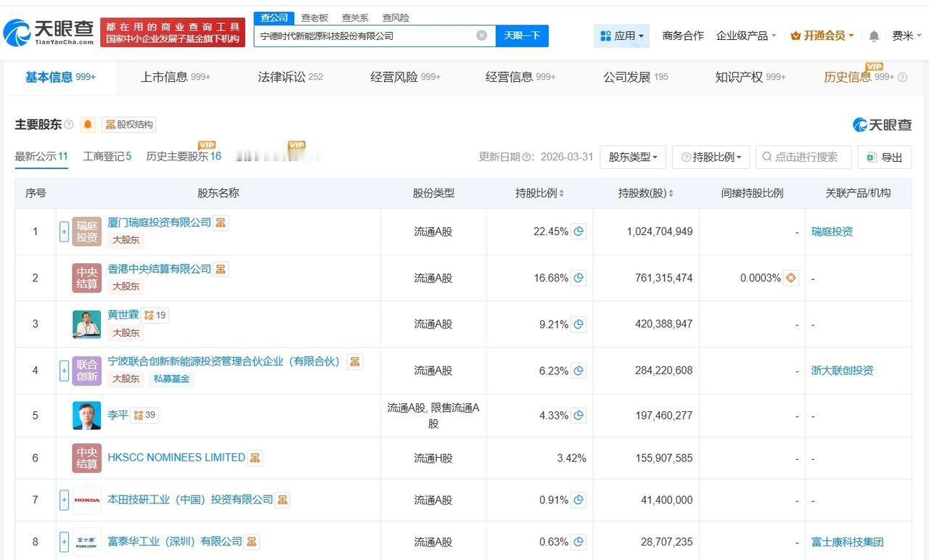Sort by 持股数(股) column header arrows
Image resolution: width=929 pixels, height=560 pixels.
671,194
